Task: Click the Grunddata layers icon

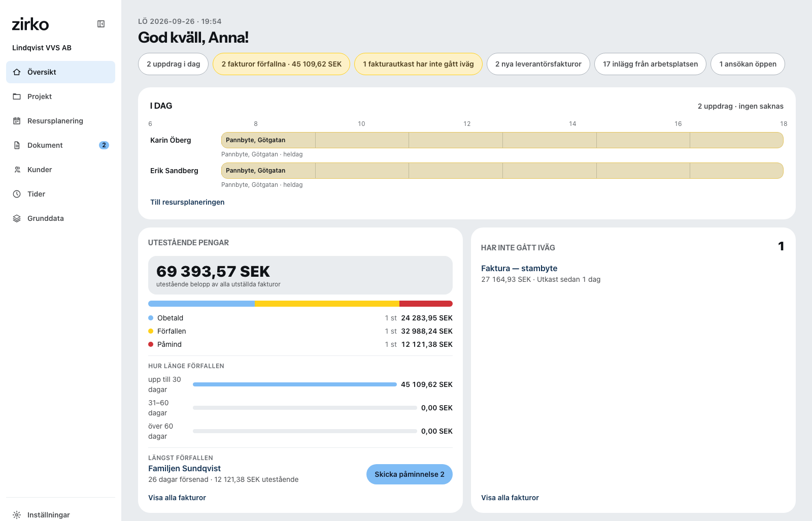Action: pos(17,218)
